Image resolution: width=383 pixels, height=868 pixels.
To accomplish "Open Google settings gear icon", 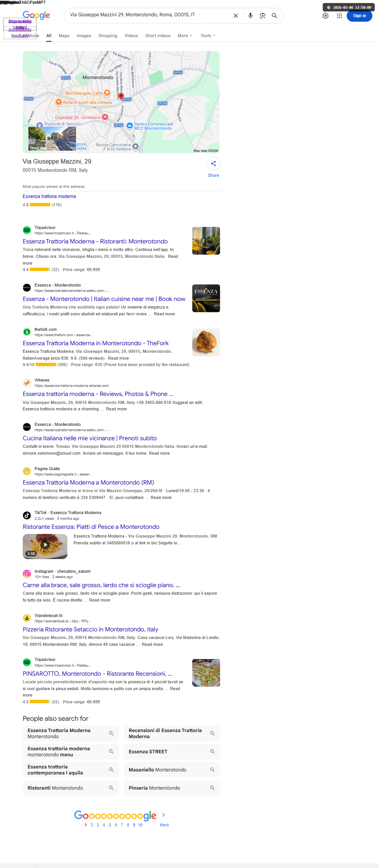I will [x=325, y=16].
